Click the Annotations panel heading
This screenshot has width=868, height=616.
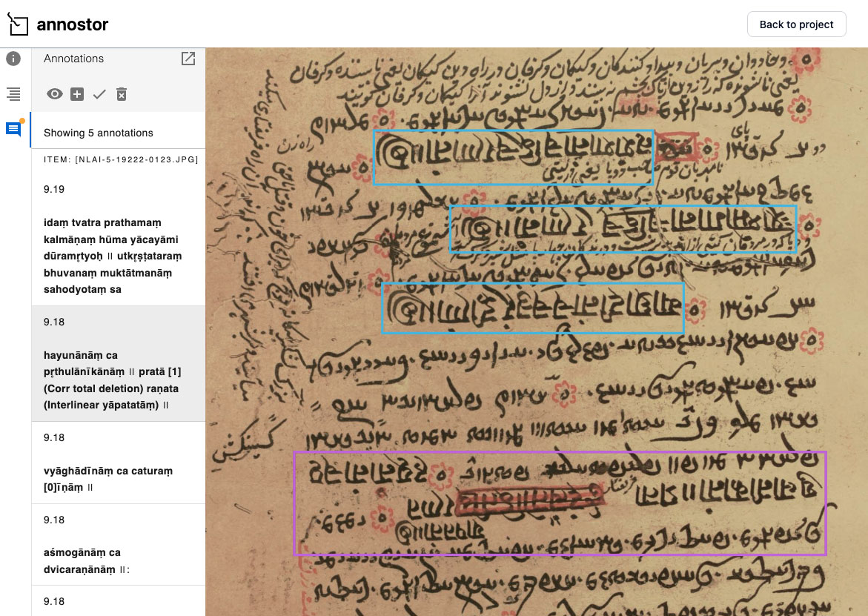point(73,59)
